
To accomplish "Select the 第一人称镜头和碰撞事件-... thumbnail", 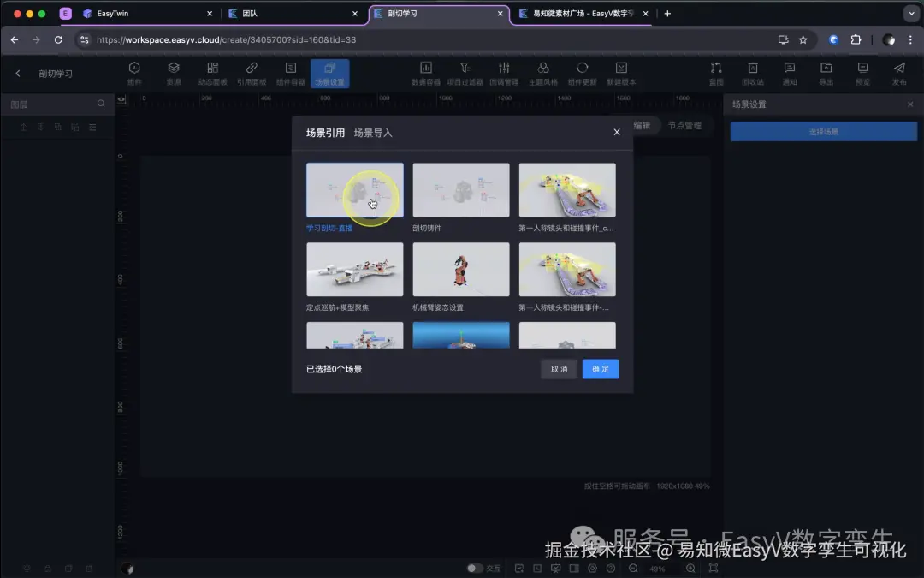I will point(567,269).
